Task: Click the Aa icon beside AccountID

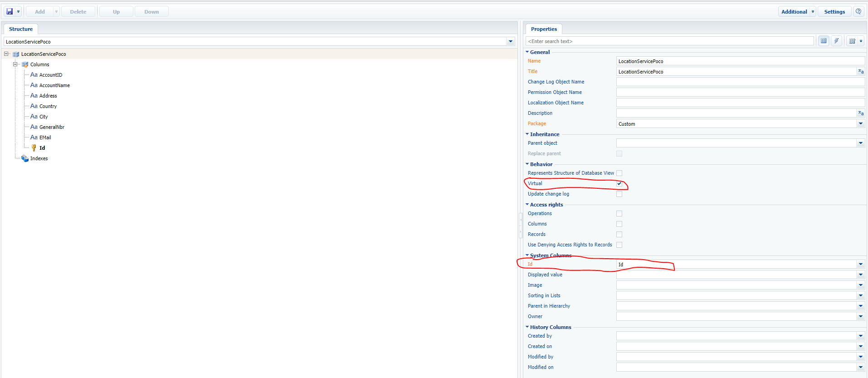Action: [34, 75]
